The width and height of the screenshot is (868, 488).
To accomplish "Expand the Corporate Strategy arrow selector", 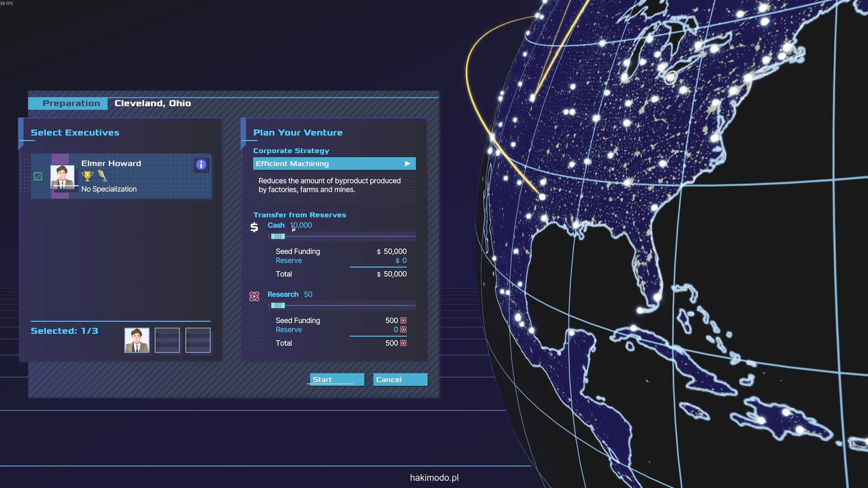I will tap(407, 164).
